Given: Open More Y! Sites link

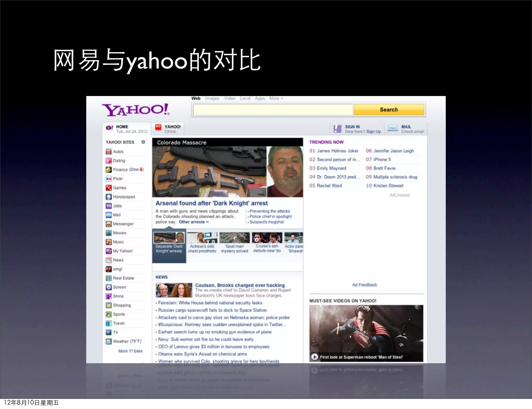Looking at the screenshot, I should pos(130,351).
